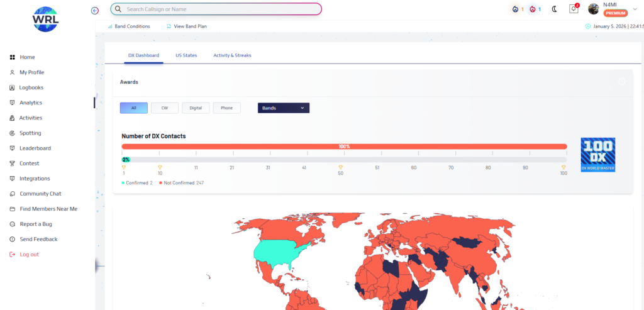Select the Digital mode filter

click(x=196, y=108)
